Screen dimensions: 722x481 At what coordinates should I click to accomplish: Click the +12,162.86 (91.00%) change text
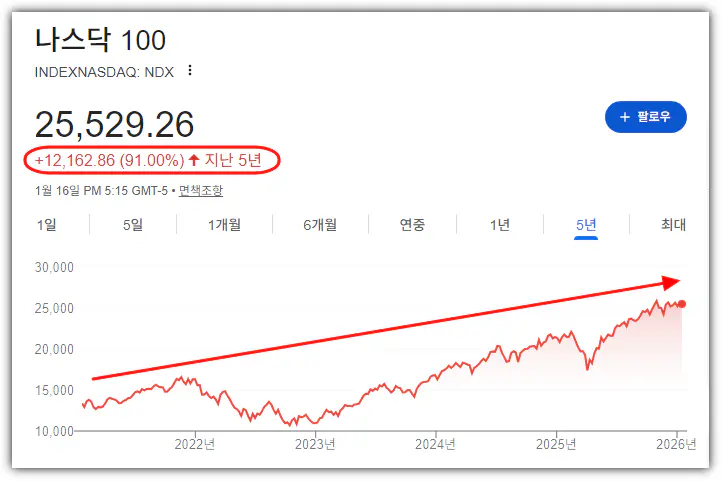click(x=109, y=160)
